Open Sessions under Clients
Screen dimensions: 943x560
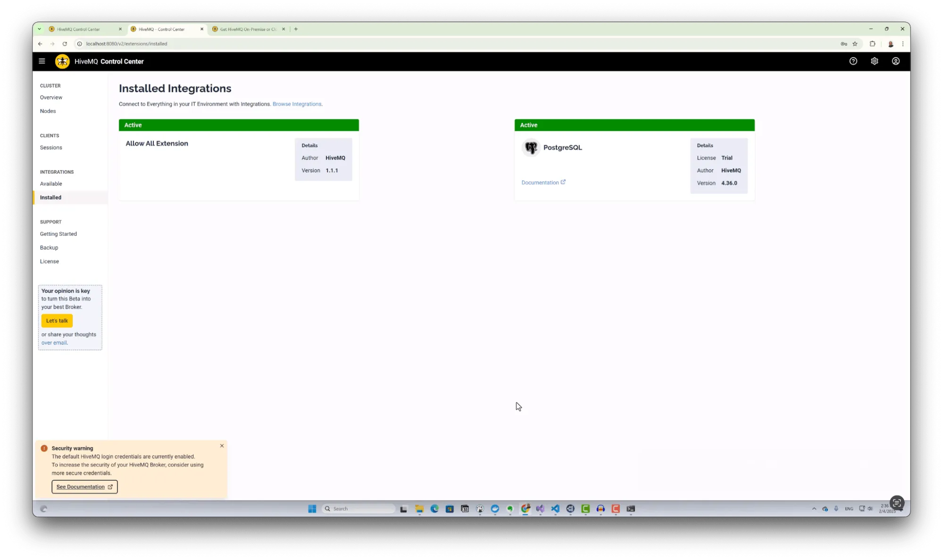pyautogui.click(x=51, y=148)
